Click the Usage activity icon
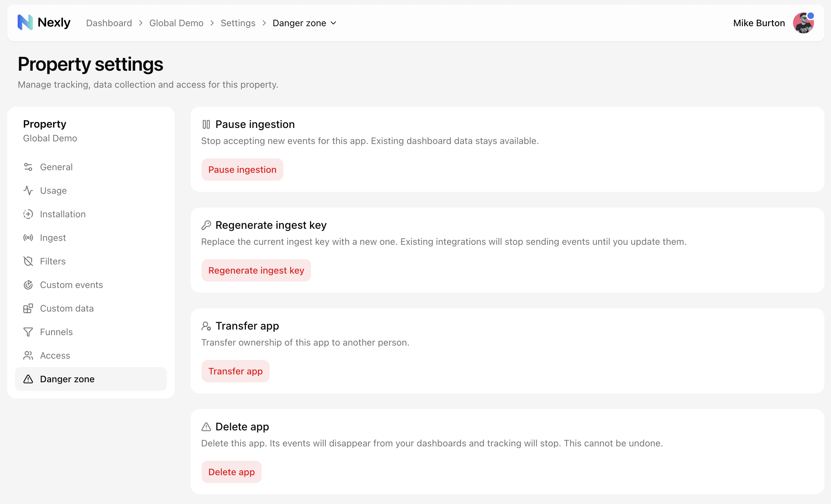The height and width of the screenshot is (504, 831). pos(28,190)
